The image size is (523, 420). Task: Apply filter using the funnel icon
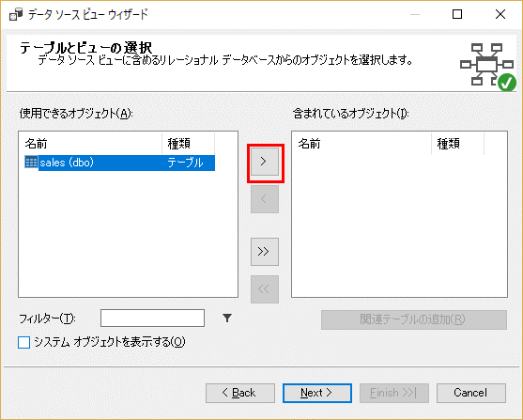[x=227, y=319]
